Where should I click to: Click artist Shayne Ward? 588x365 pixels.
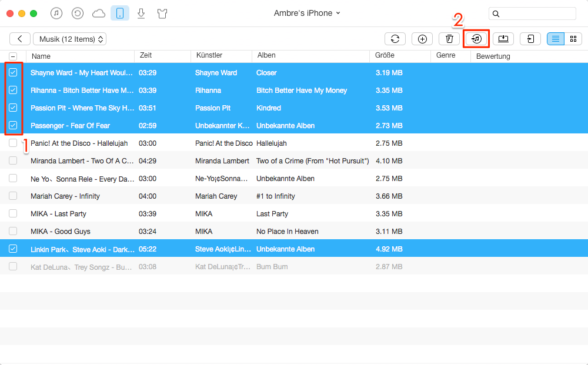(216, 73)
